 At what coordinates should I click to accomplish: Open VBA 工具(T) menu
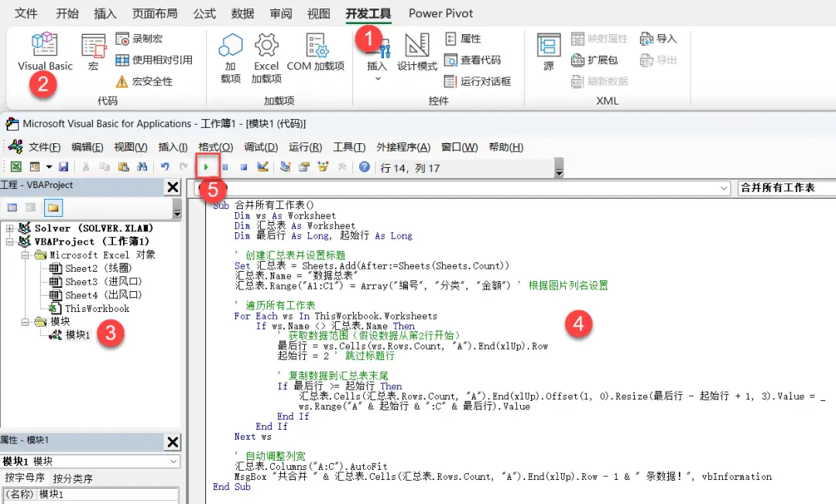tap(349, 147)
